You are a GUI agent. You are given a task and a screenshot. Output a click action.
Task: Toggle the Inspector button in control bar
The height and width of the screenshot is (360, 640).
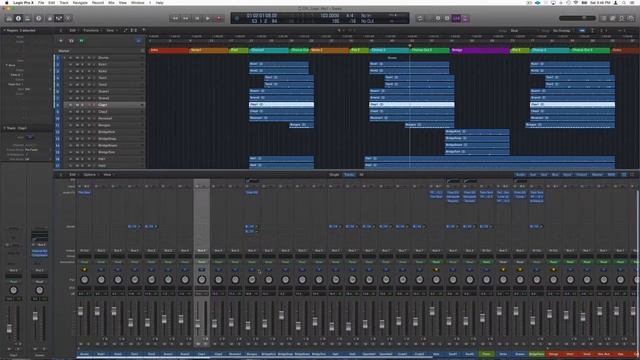click(x=18, y=18)
